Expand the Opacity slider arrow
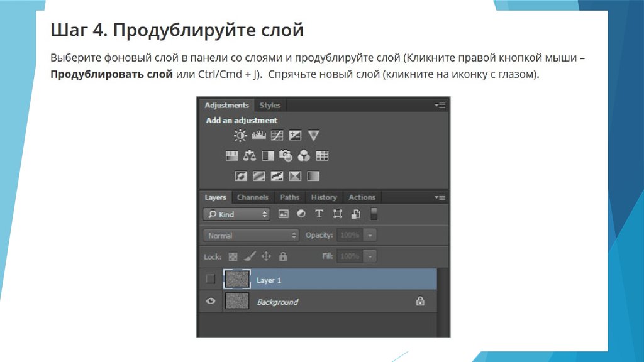Screen dimensions: 644x362 (x=370, y=235)
